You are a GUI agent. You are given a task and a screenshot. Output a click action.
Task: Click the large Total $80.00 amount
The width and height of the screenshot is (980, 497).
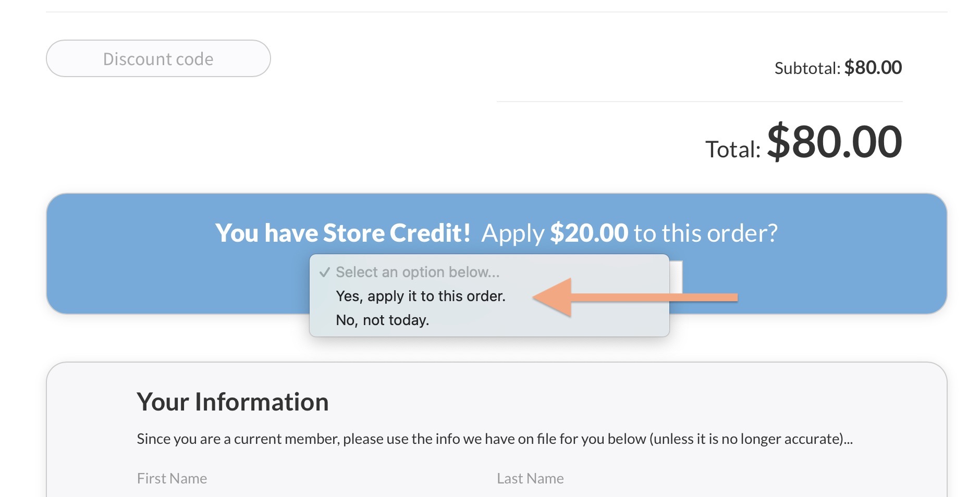pos(834,142)
